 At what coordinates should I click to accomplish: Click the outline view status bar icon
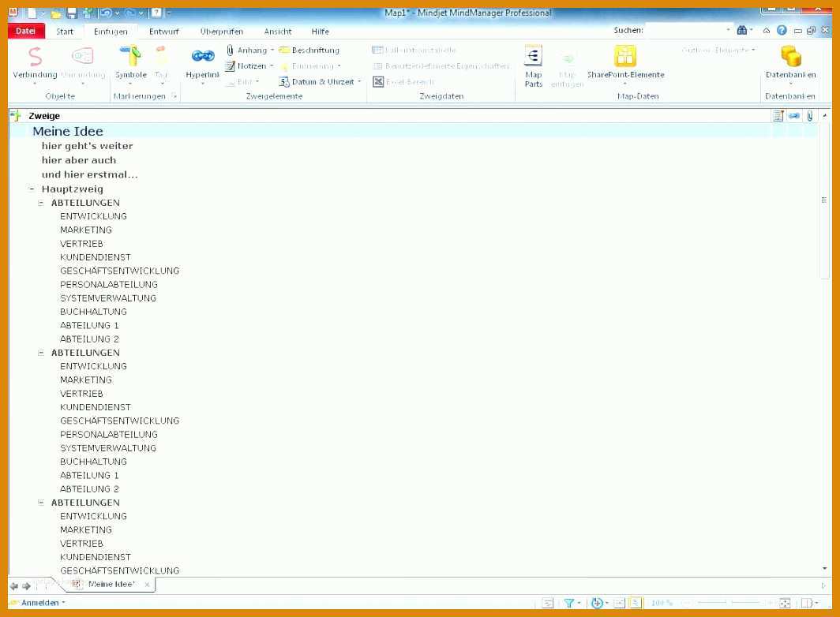[x=636, y=603]
